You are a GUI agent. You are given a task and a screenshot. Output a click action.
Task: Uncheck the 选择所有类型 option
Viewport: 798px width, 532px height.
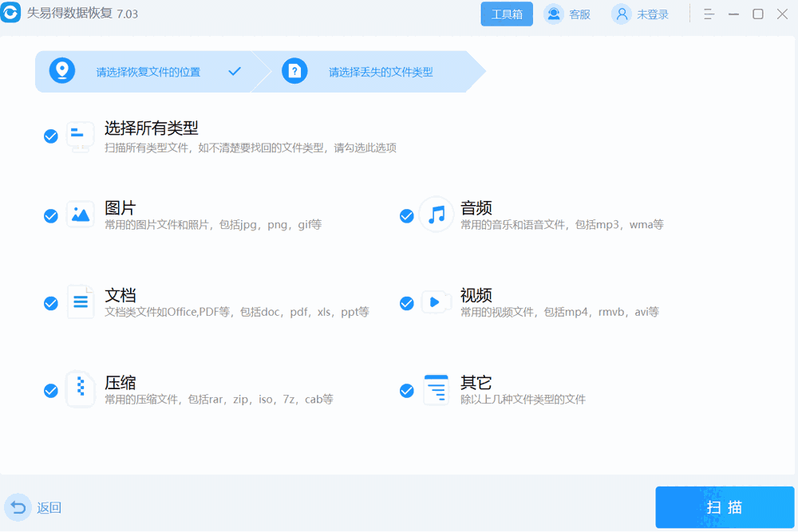[50, 136]
